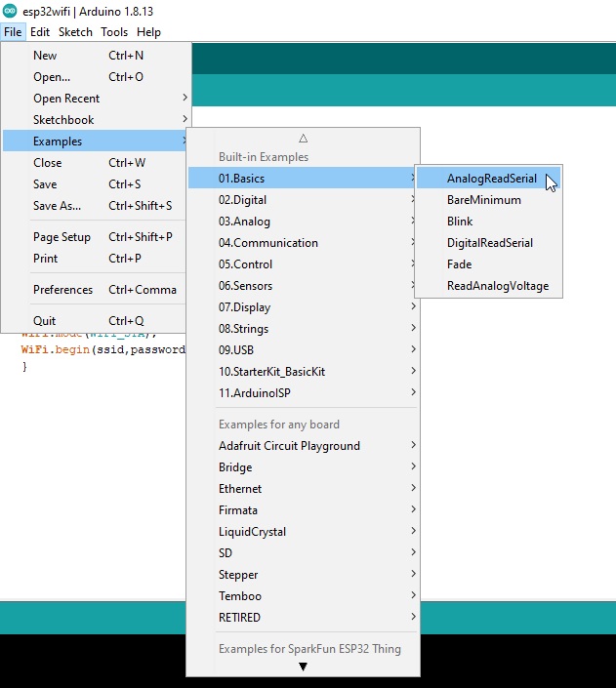Choose Save As... in the File menu
This screenshot has height=688, width=616.
[95, 206]
